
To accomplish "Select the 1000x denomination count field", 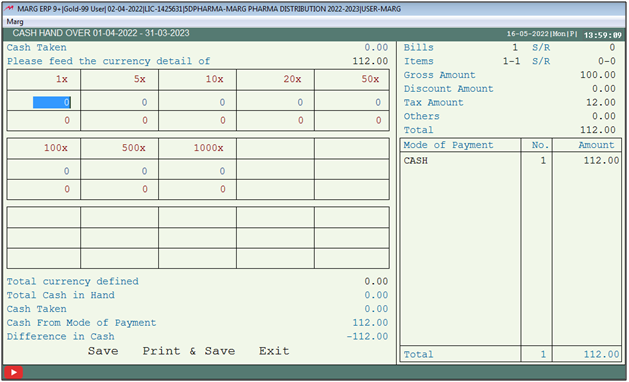I will tap(197, 171).
